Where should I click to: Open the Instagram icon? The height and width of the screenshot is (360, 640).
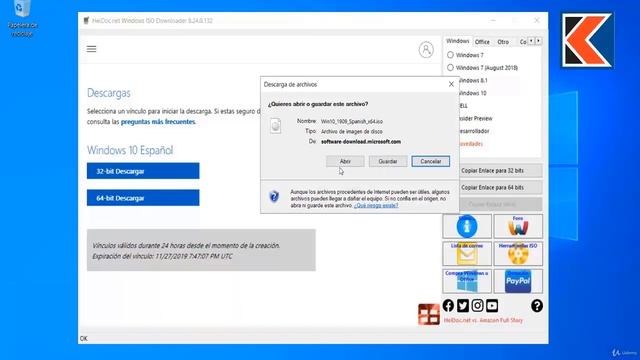477,305
